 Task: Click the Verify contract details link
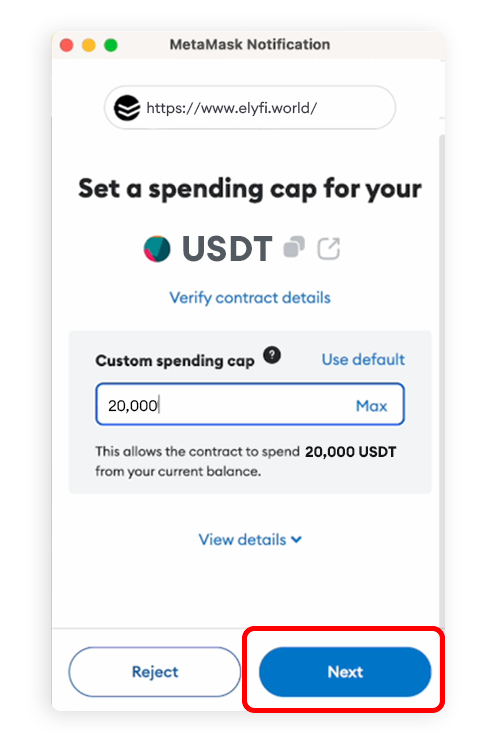pos(250,298)
